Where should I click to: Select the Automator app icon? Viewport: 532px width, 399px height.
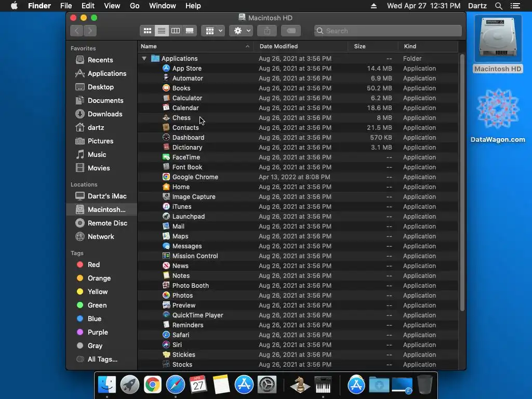pos(166,78)
